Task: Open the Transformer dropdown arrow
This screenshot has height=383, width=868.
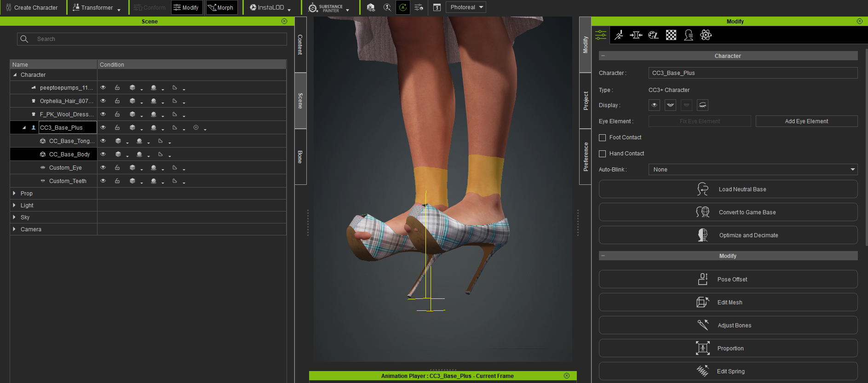Action: pos(119,10)
